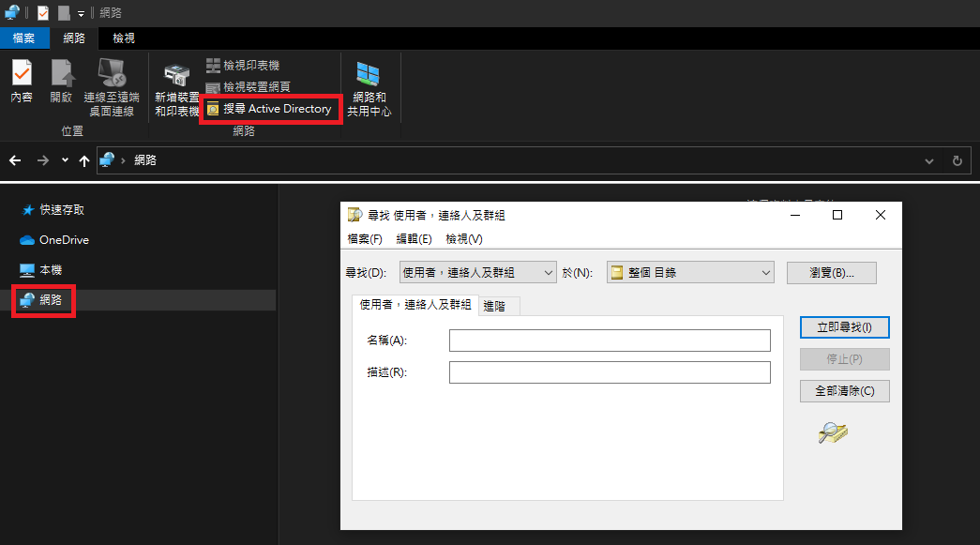Select OneDrive in the navigation pane
980x545 pixels.
(x=64, y=240)
